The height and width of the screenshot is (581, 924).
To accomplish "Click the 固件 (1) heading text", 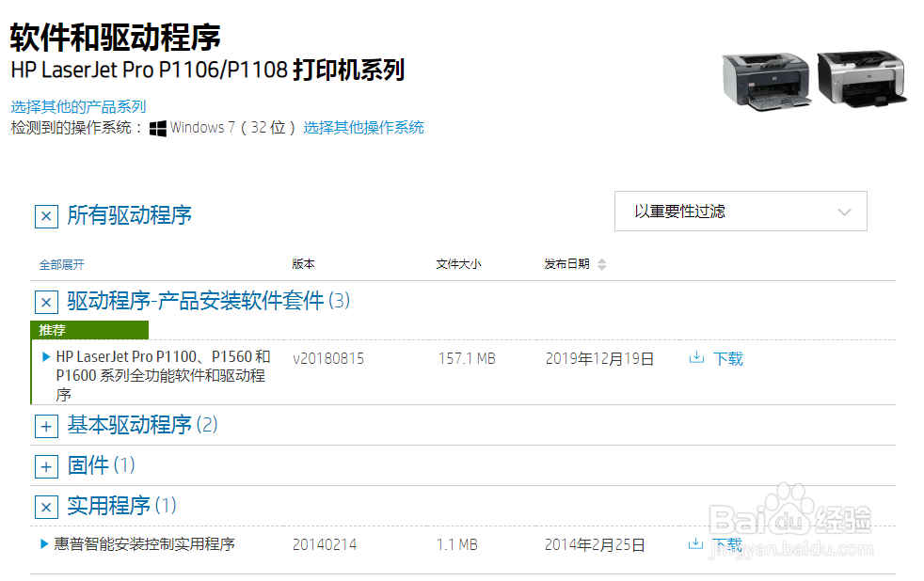I will click(x=102, y=465).
